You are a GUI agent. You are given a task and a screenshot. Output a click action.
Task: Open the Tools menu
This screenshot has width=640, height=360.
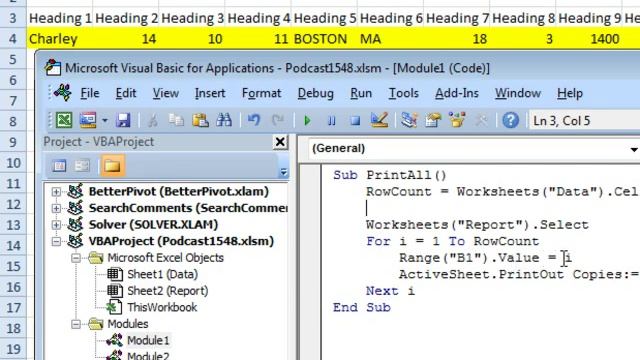tap(403, 93)
